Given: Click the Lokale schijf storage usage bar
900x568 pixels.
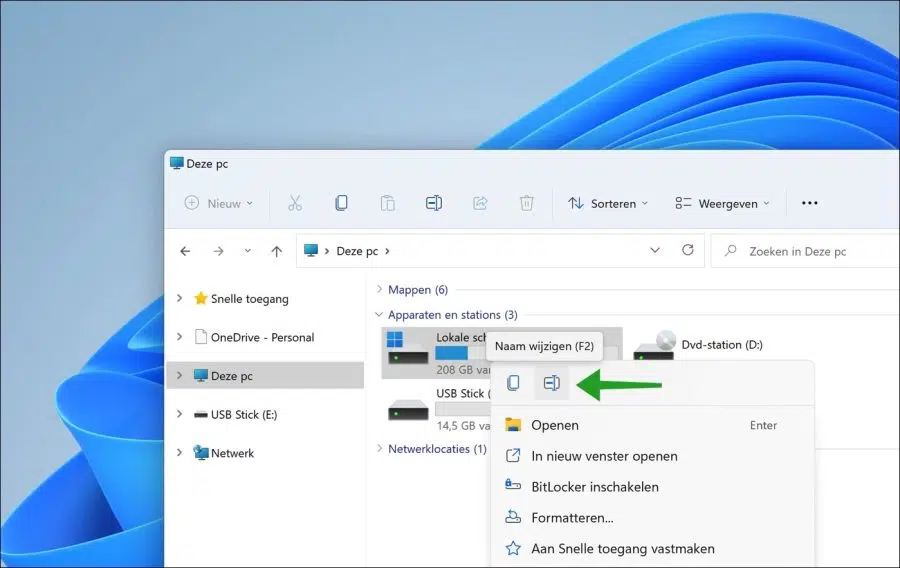Looking at the screenshot, I should [x=460, y=353].
